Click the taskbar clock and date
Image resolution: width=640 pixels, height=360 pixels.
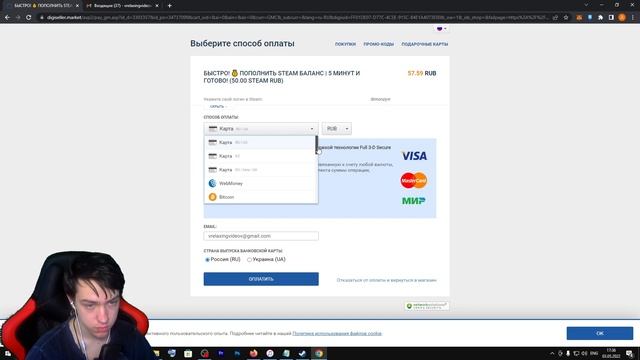pyautogui.click(x=611, y=353)
